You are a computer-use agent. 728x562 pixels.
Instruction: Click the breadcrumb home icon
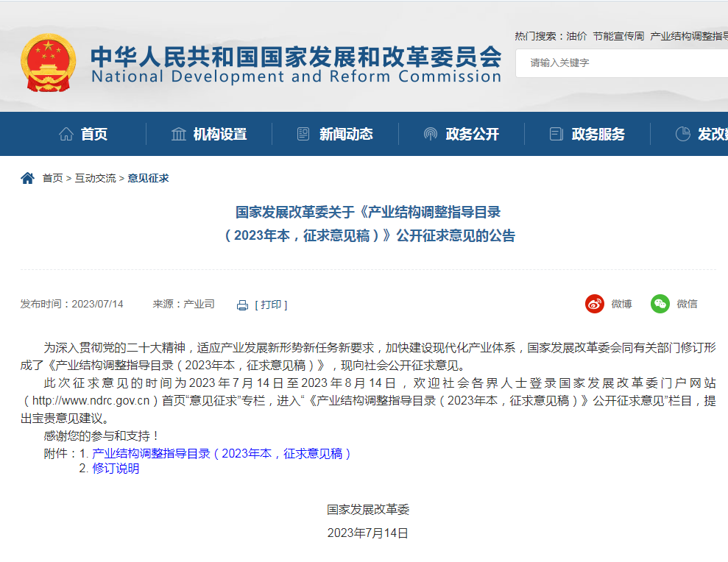(x=28, y=178)
